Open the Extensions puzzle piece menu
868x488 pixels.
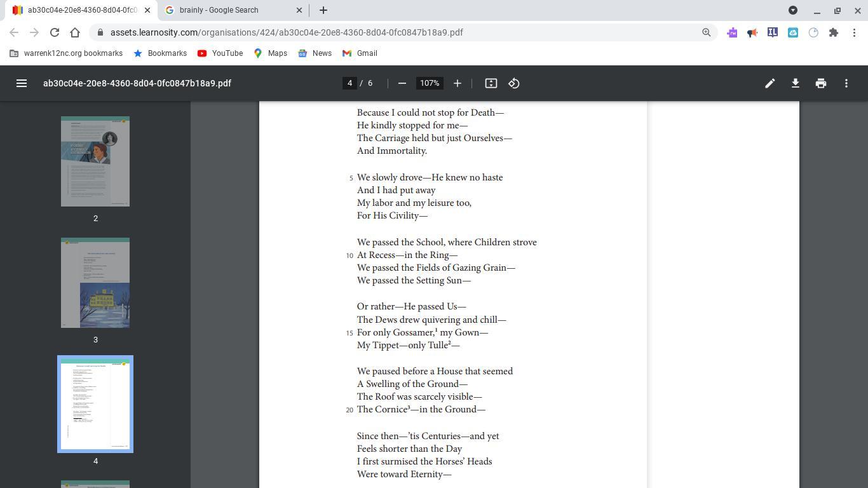tap(834, 32)
